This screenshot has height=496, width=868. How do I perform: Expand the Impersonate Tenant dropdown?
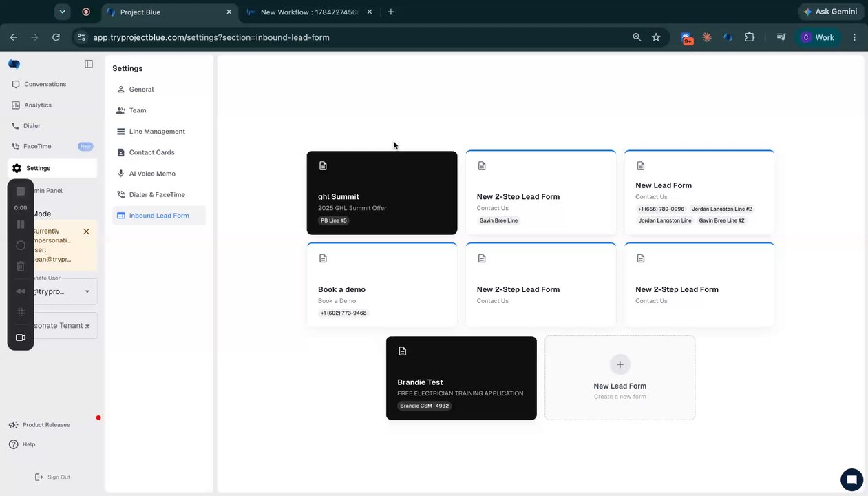87,326
